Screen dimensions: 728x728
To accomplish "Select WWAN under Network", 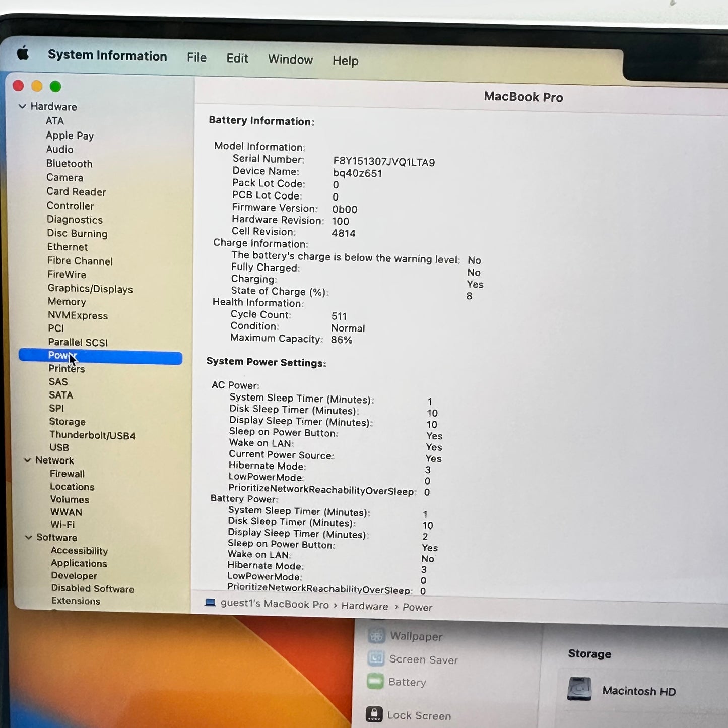I will tap(66, 512).
